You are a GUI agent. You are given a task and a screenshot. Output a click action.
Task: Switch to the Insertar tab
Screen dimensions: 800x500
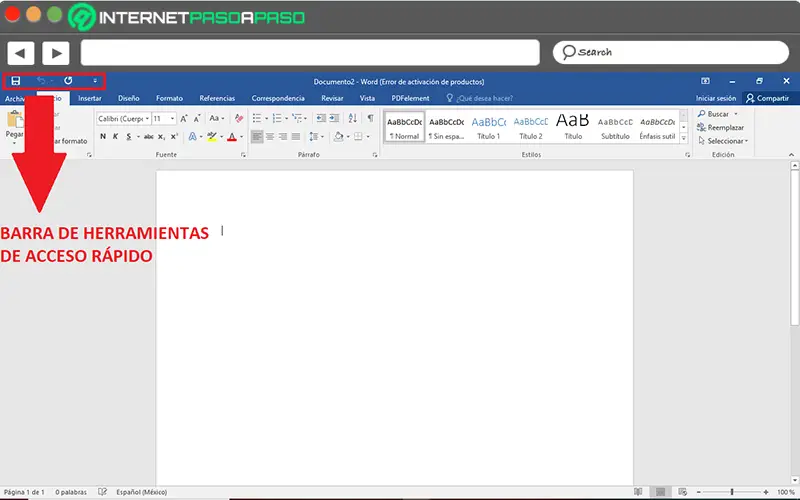click(90, 98)
